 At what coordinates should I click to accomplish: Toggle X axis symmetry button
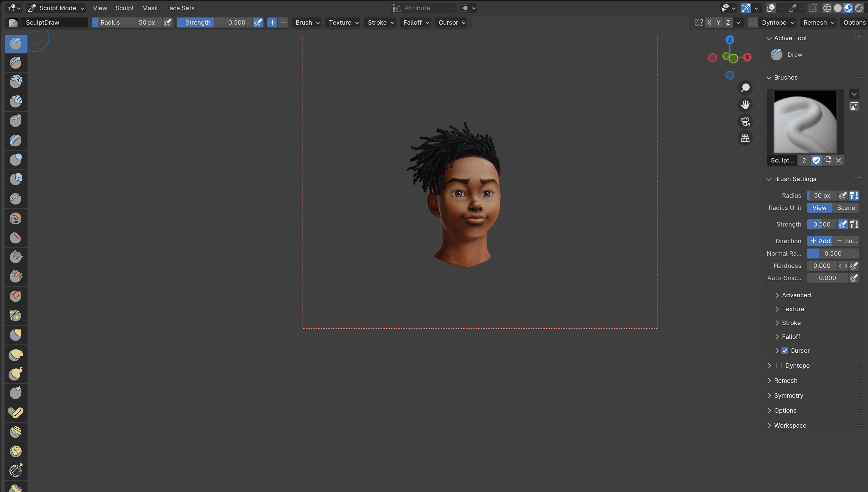709,22
